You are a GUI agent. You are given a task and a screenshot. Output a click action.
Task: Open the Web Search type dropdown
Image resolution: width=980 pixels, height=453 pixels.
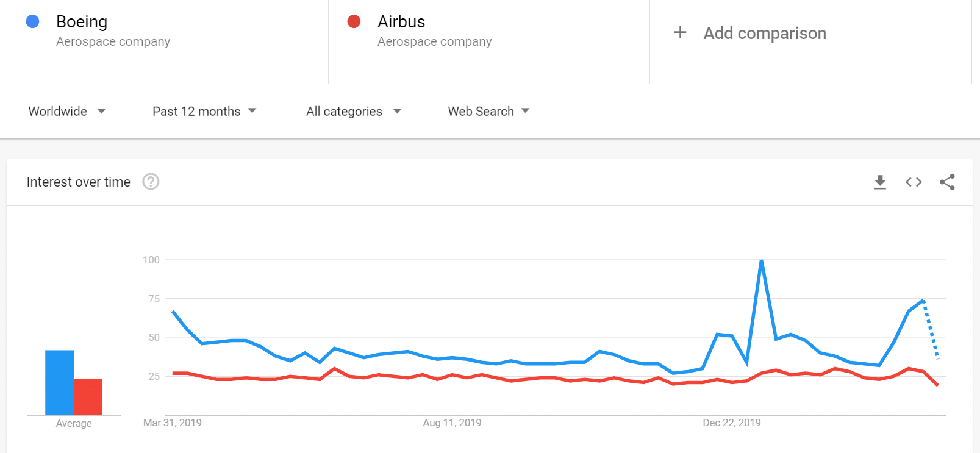pos(487,111)
